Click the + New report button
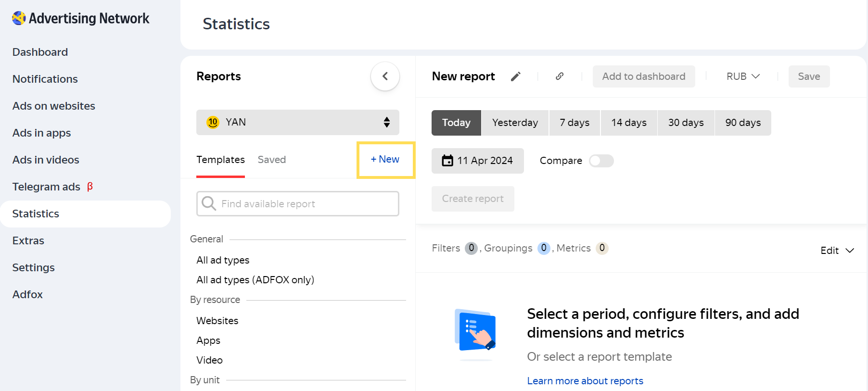The height and width of the screenshot is (391, 868). (x=385, y=160)
